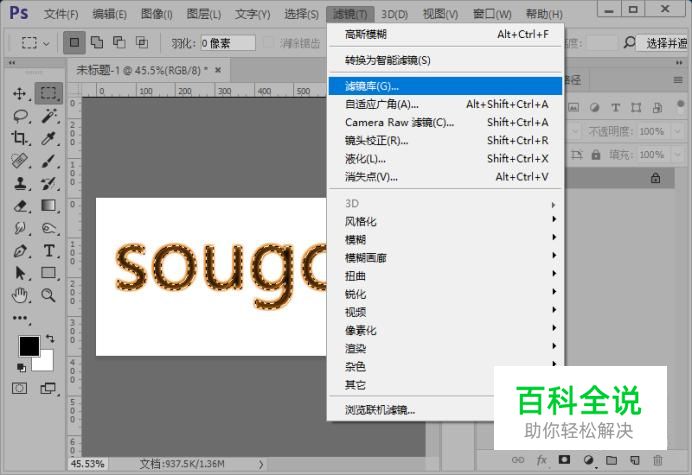Select the Brush tool

49,161
